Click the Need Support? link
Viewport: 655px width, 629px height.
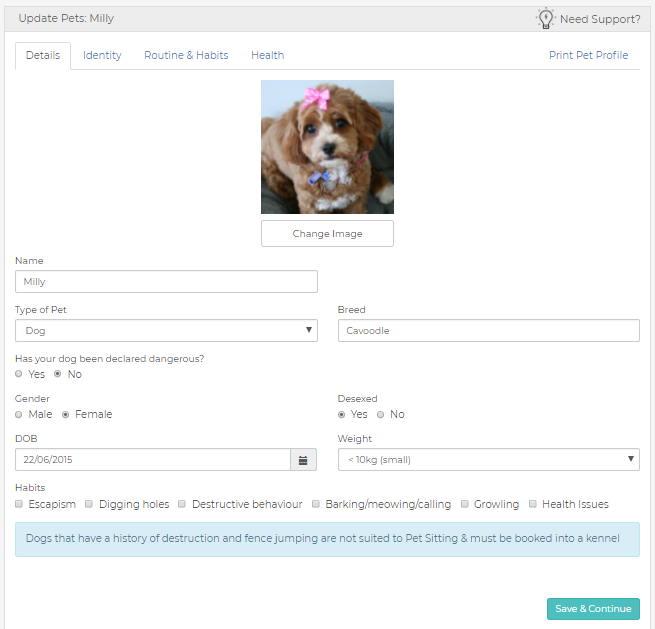600,19
